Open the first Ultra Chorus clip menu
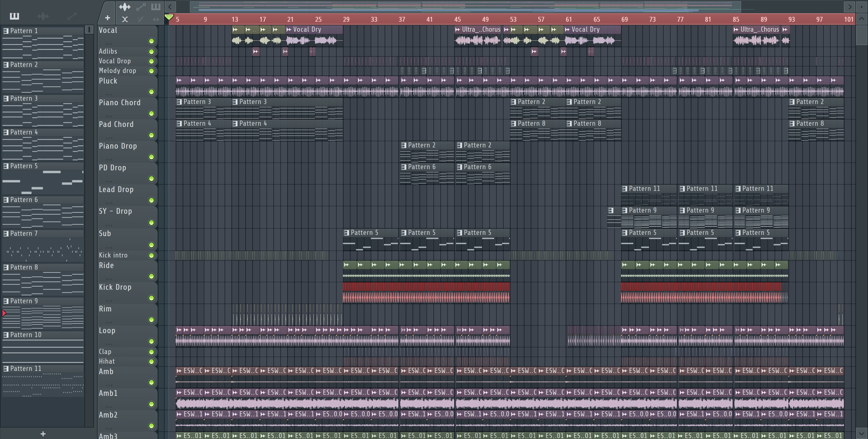 [458, 30]
